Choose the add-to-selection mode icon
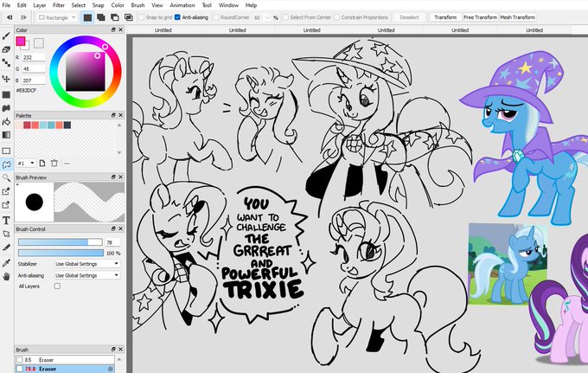588x373 pixels. click(101, 17)
